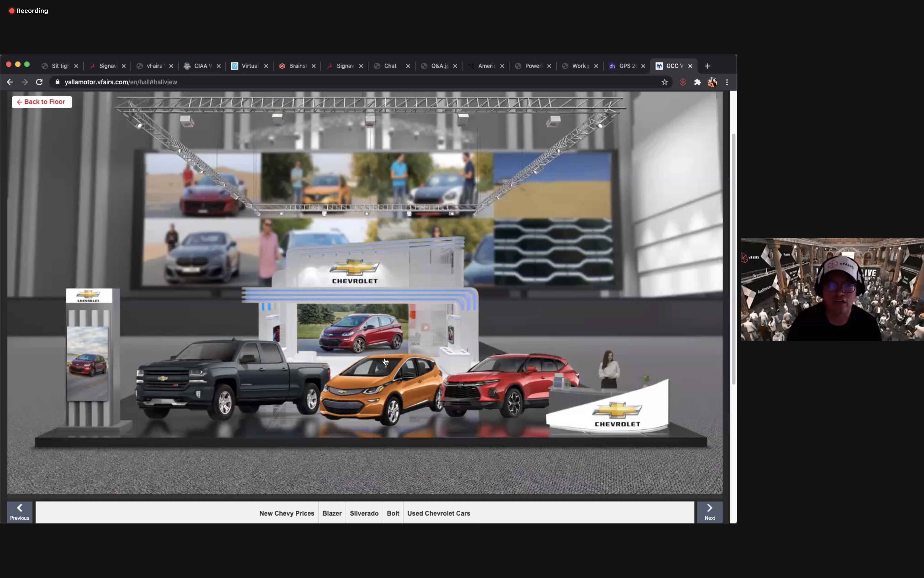
Task: Click the page vertical scrollbar
Action: pos(733,259)
